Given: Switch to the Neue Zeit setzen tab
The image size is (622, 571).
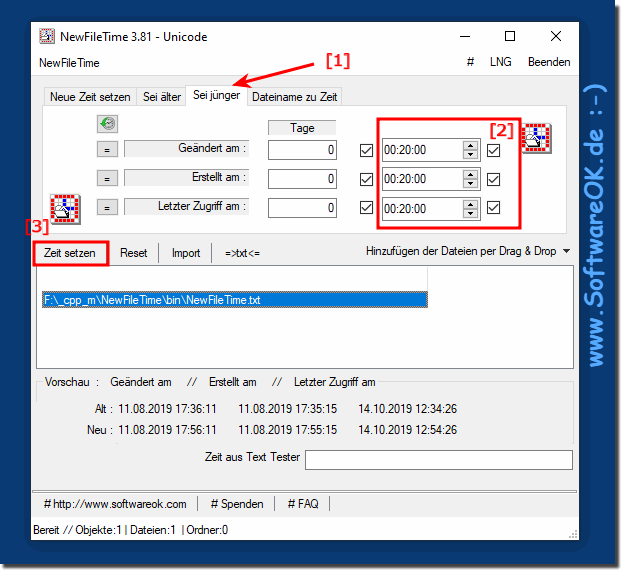Looking at the screenshot, I should coord(90,97).
